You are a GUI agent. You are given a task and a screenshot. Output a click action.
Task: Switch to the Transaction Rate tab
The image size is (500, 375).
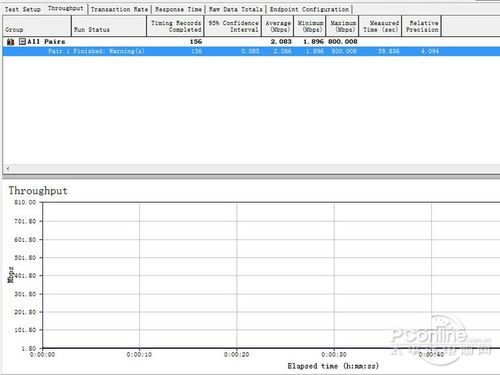(x=120, y=9)
